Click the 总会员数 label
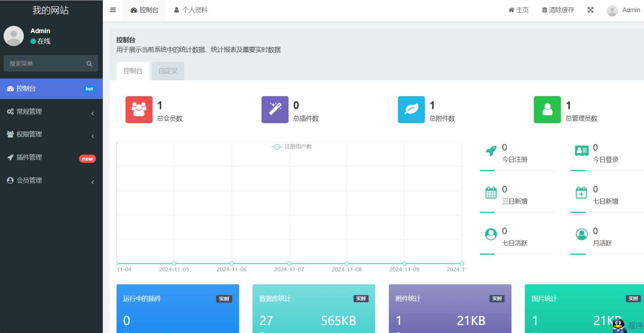The width and height of the screenshot is (644, 333). click(x=170, y=118)
